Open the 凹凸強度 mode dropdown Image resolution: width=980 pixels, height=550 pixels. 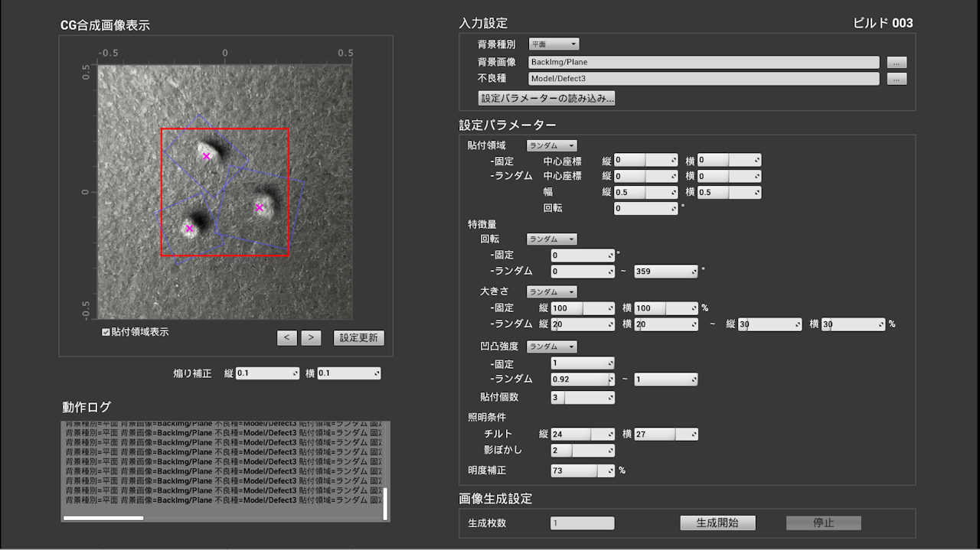551,347
